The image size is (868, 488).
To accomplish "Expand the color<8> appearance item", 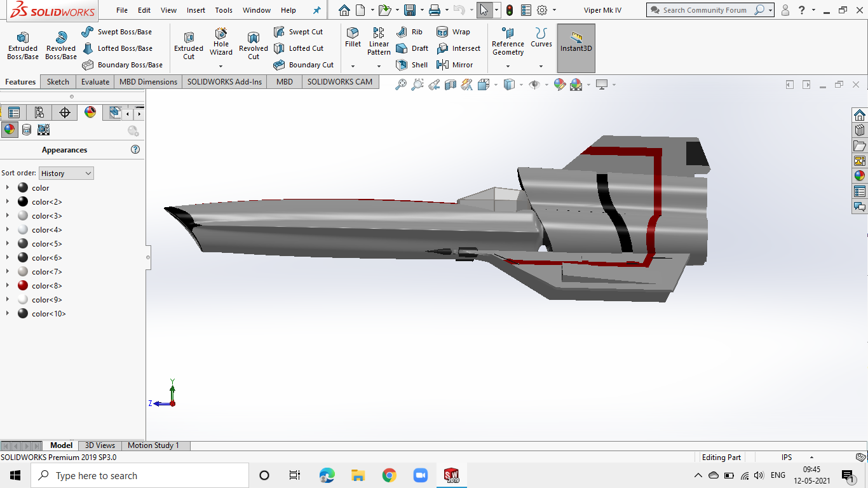I will (8, 285).
